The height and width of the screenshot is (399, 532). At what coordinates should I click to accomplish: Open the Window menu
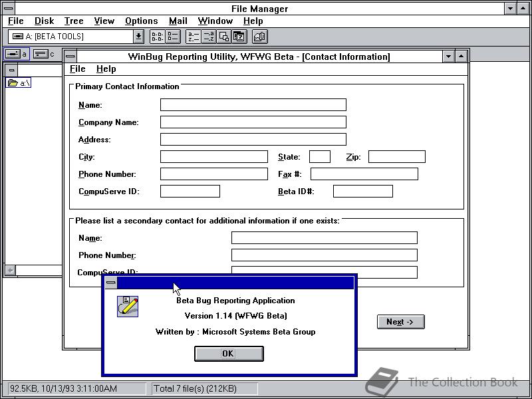pyautogui.click(x=215, y=21)
